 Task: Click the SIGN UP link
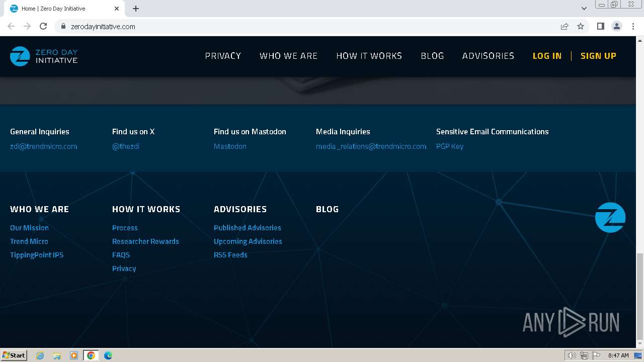click(598, 56)
